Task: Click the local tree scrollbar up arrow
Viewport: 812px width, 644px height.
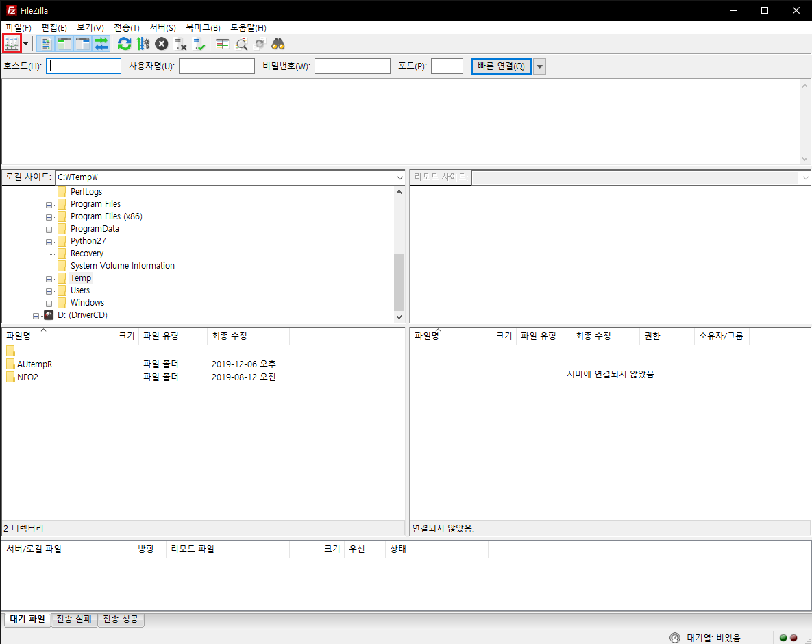Action: pos(399,192)
